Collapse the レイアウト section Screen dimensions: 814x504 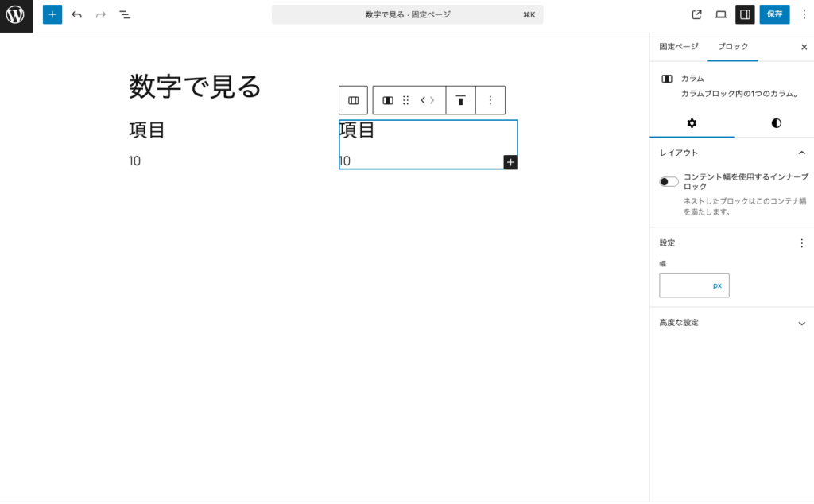(802, 152)
